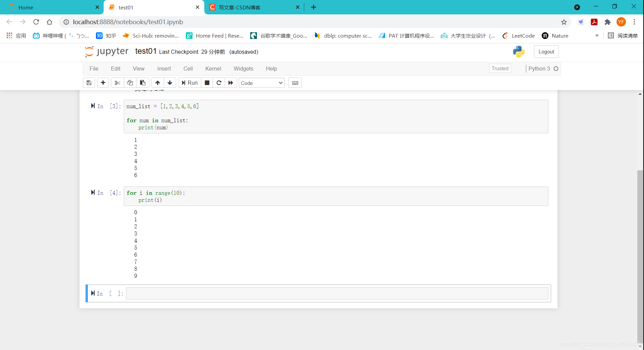Click the num_list code cell editor
The width and height of the screenshot is (644, 350).
point(336,117)
